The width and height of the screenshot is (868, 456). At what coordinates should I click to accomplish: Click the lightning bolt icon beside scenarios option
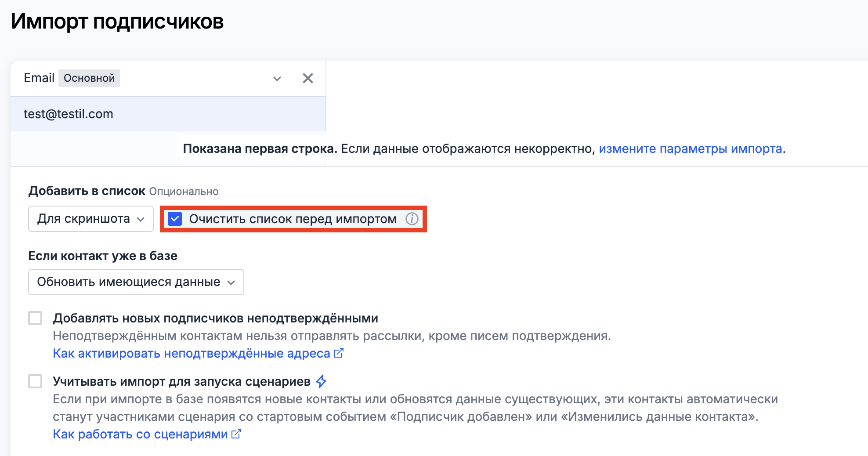click(321, 381)
